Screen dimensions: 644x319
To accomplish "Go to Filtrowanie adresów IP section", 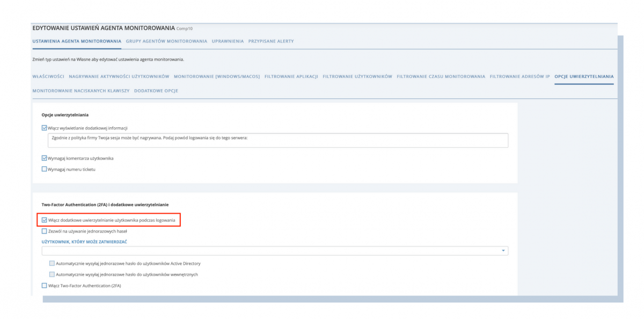I will pyautogui.click(x=520, y=77).
